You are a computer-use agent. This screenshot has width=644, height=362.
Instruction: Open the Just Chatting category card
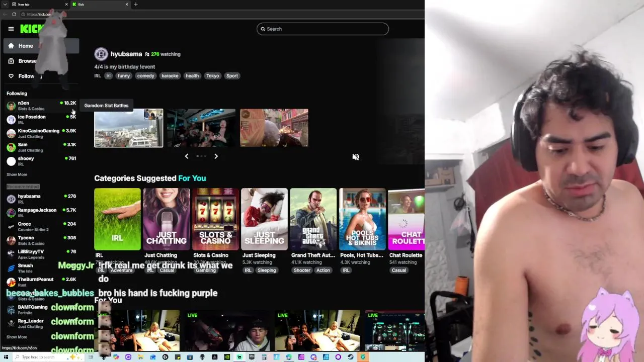pyautogui.click(x=166, y=219)
